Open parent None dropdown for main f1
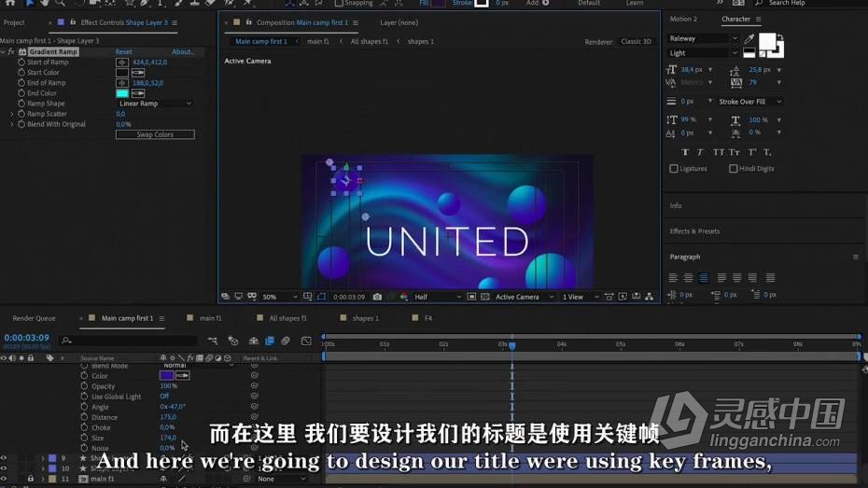The image size is (868, 488). pyautogui.click(x=281, y=479)
